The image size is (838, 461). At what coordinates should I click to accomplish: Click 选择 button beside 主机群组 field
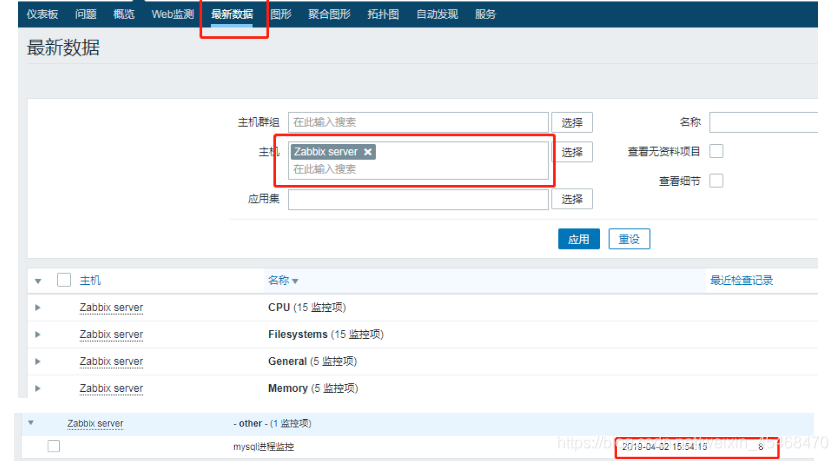click(x=572, y=123)
